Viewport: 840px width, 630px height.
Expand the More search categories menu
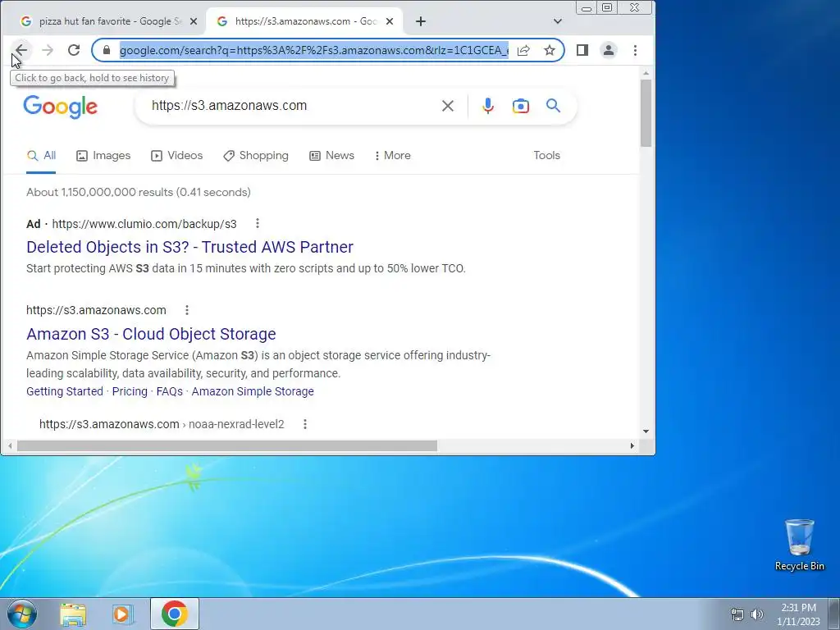(x=393, y=155)
